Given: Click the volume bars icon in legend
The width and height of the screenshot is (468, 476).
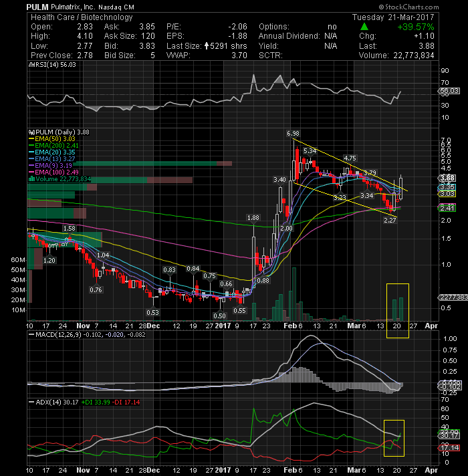Looking at the screenshot, I should click(x=31, y=178).
